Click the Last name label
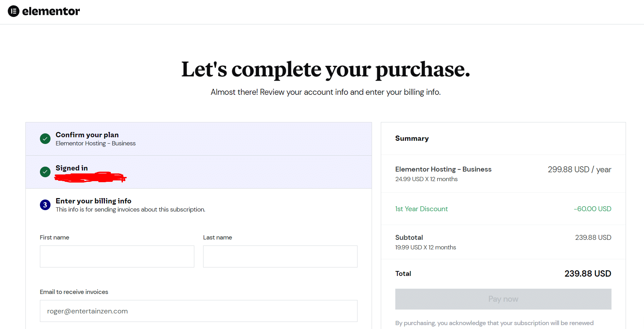This screenshot has height=329, width=644. tap(218, 237)
